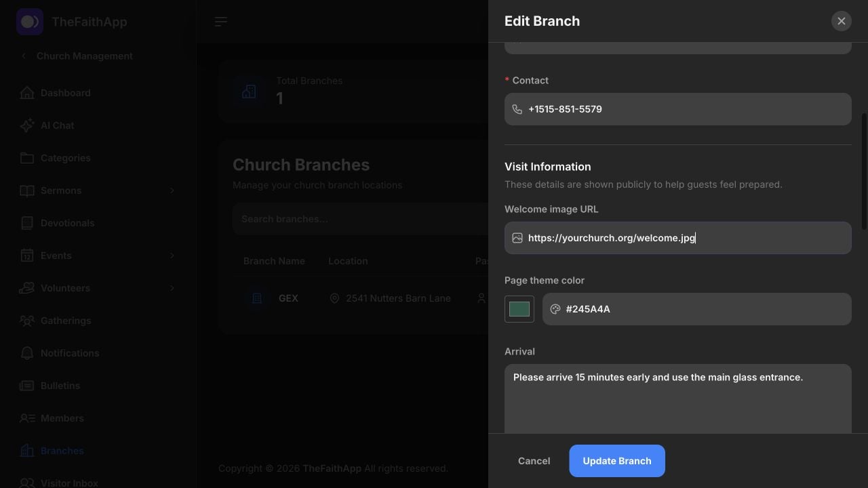
Task: Expand the Events submenu chevron
Action: click(172, 256)
